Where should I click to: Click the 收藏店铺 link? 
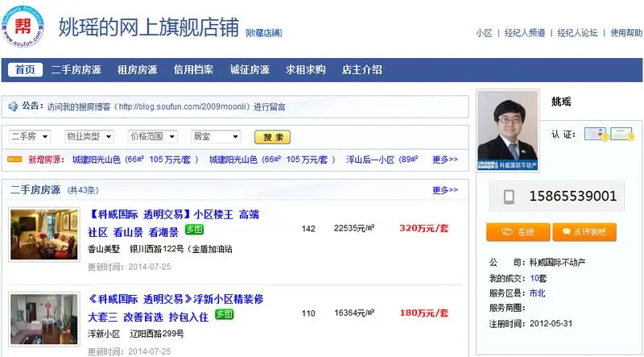pyautogui.click(x=264, y=33)
